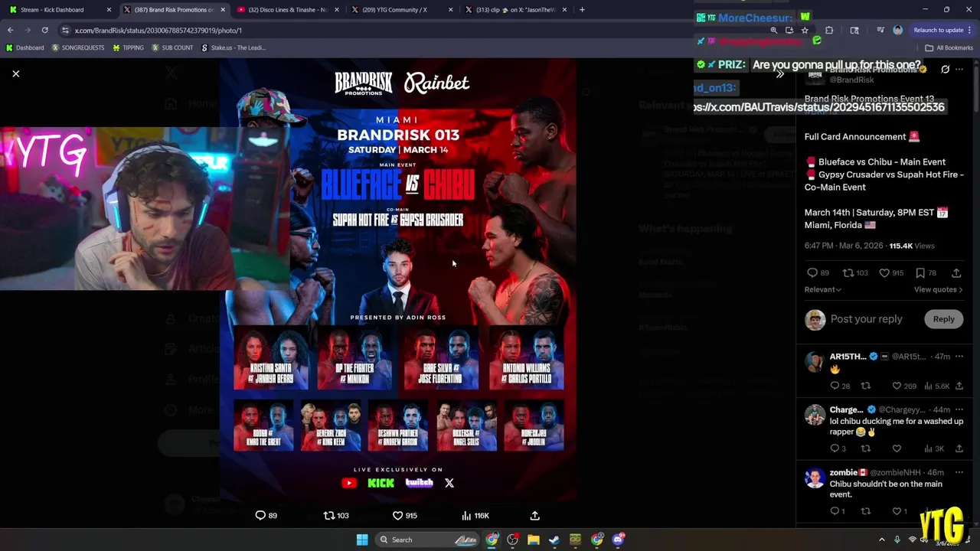Open more options on AR15TH reply

(x=959, y=357)
